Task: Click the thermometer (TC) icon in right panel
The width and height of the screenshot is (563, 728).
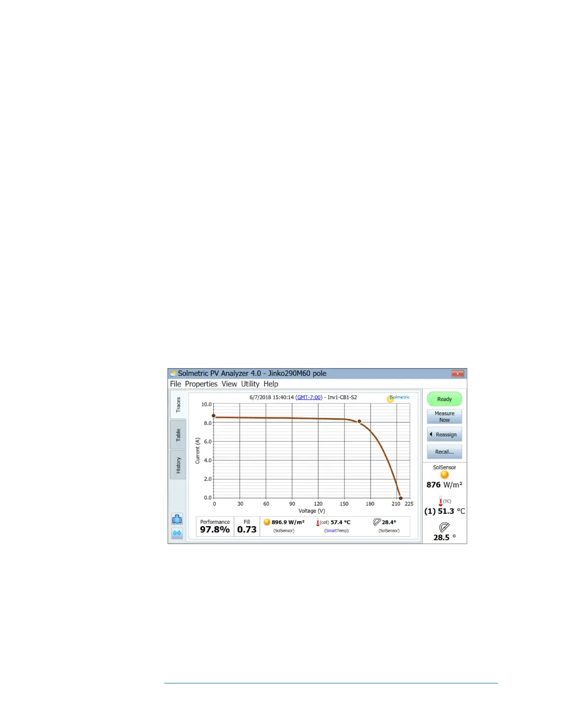Action: pos(440,501)
